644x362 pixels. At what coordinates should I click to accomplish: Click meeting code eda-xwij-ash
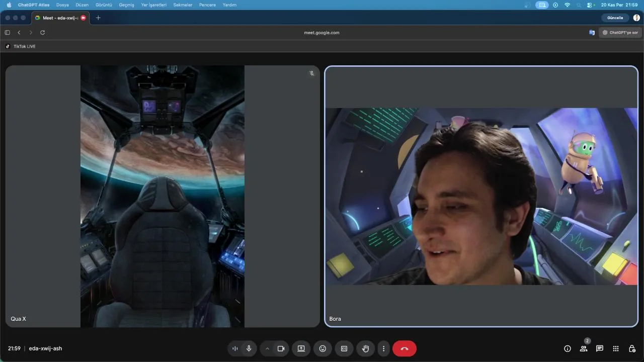tap(45, 348)
